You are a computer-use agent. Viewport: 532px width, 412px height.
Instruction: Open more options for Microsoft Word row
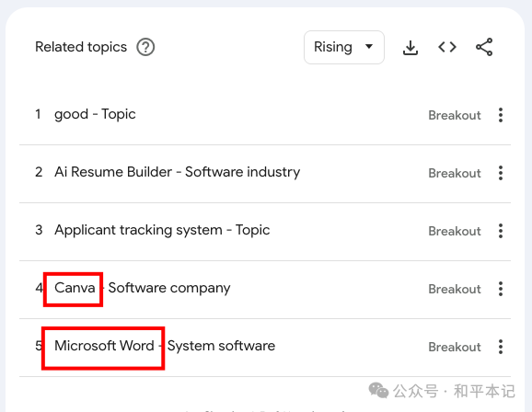[x=501, y=347]
